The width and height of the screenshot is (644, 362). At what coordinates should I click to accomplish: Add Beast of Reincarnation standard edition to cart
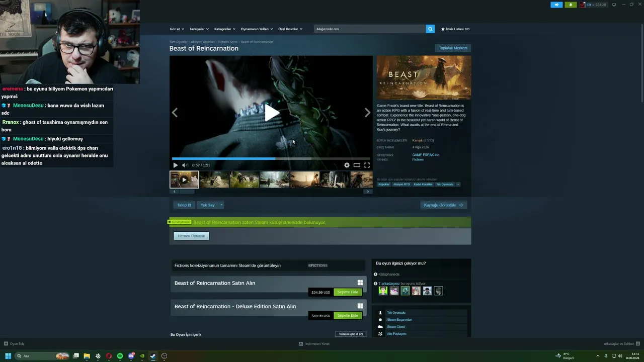tap(348, 292)
